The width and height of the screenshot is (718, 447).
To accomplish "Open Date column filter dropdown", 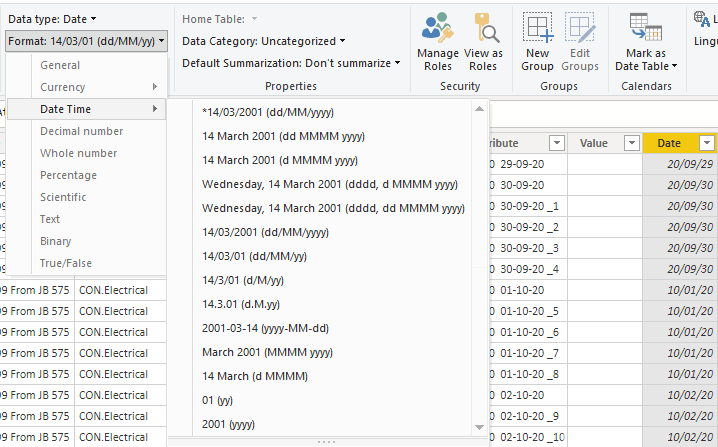I will (x=707, y=143).
